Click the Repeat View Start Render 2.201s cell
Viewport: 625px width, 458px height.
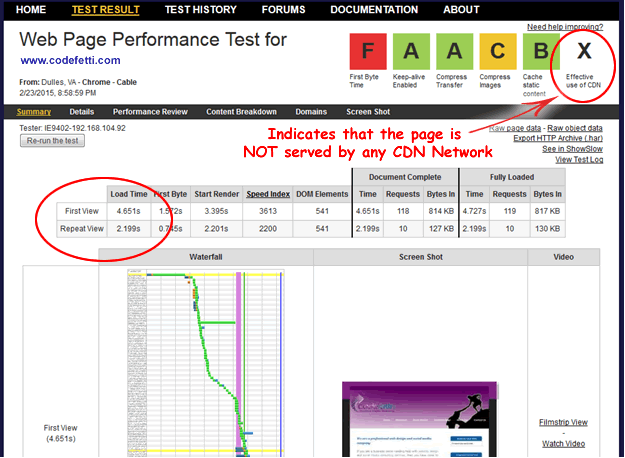(216, 229)
